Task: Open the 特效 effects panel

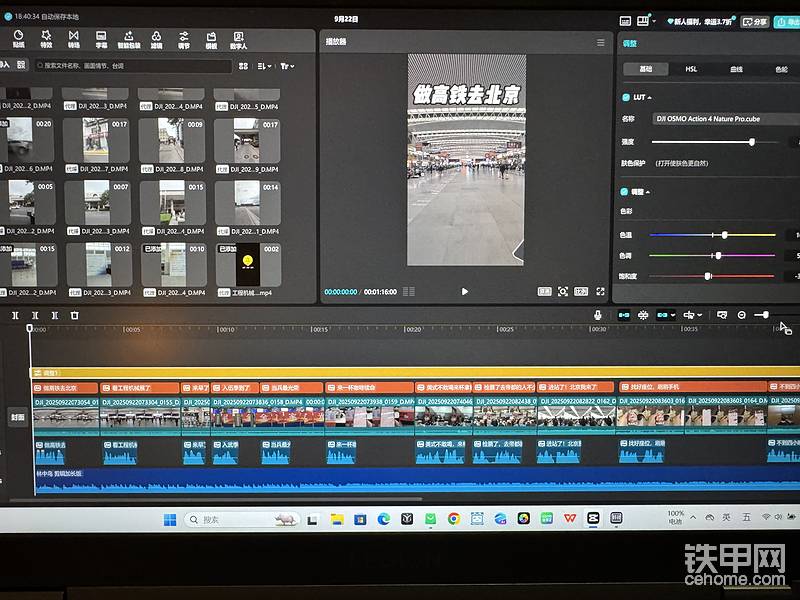Action: [46, 39]
